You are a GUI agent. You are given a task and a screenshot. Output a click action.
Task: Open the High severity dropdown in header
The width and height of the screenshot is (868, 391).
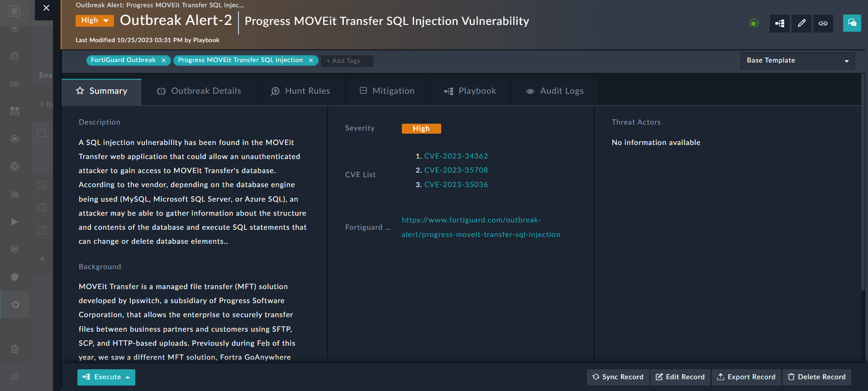95,20
